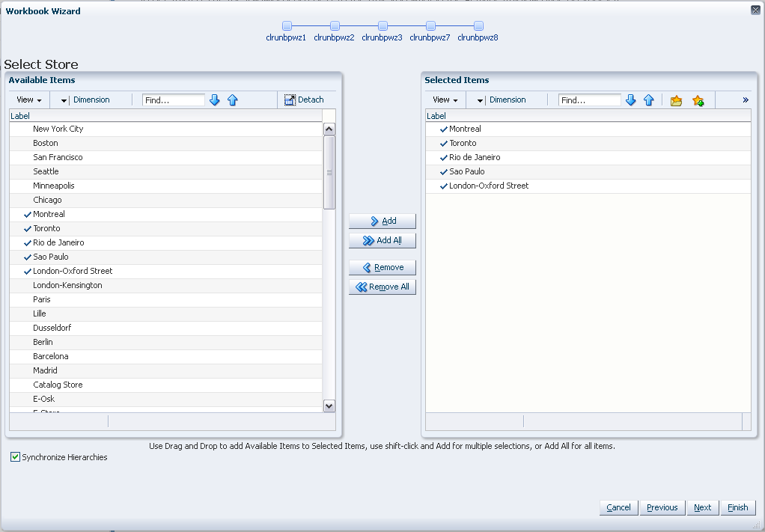Select Toronto in Selected Items list
Image resolution: width=765 pixels, height=532 pixels.
[588, 143]
